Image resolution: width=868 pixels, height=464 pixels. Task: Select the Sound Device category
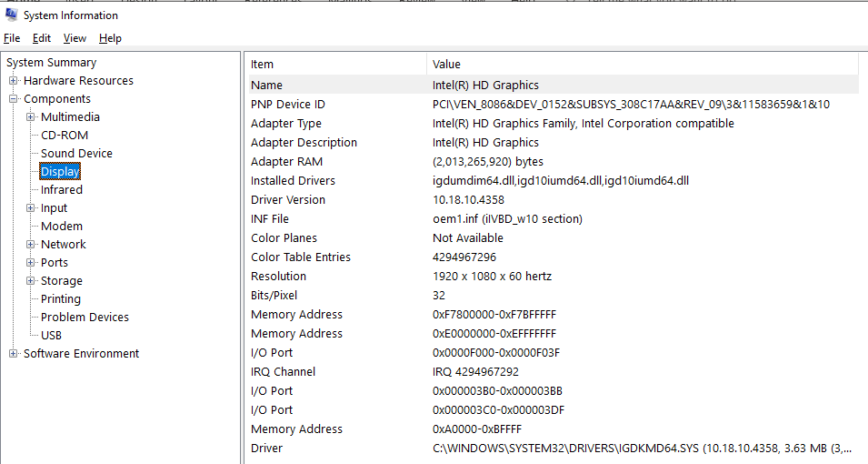(x=76, y=154)
